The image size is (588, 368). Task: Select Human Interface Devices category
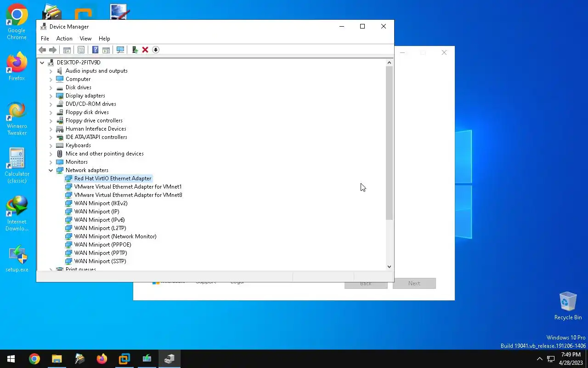pyautogui.click(x=96, y=129)
